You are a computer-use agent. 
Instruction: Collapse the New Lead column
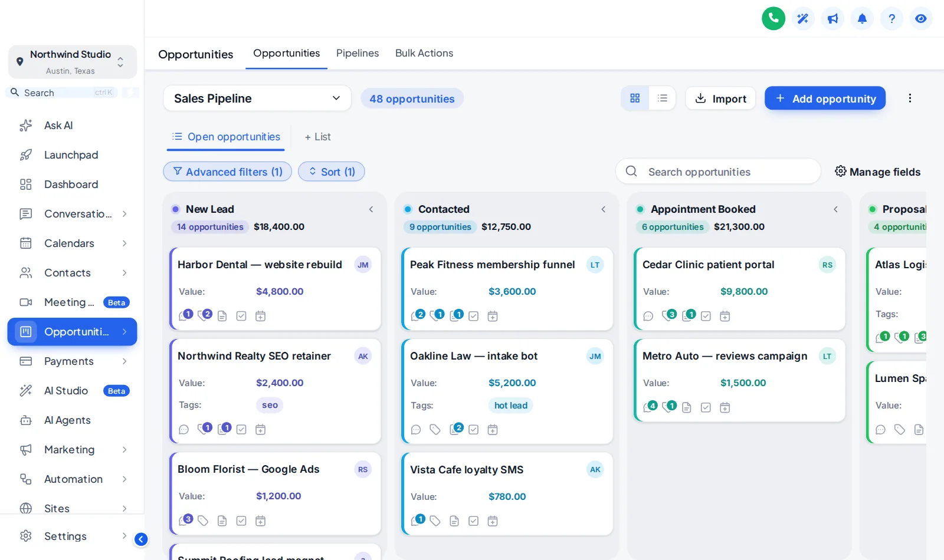(x=371, y=209)
